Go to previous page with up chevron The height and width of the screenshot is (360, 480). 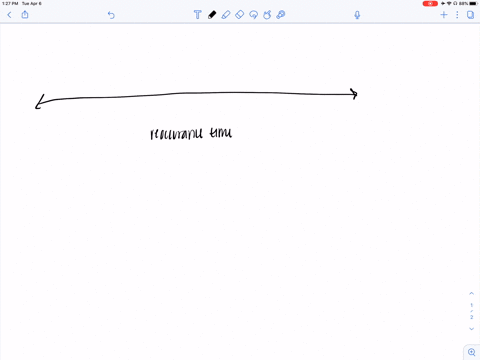[471, 293]
